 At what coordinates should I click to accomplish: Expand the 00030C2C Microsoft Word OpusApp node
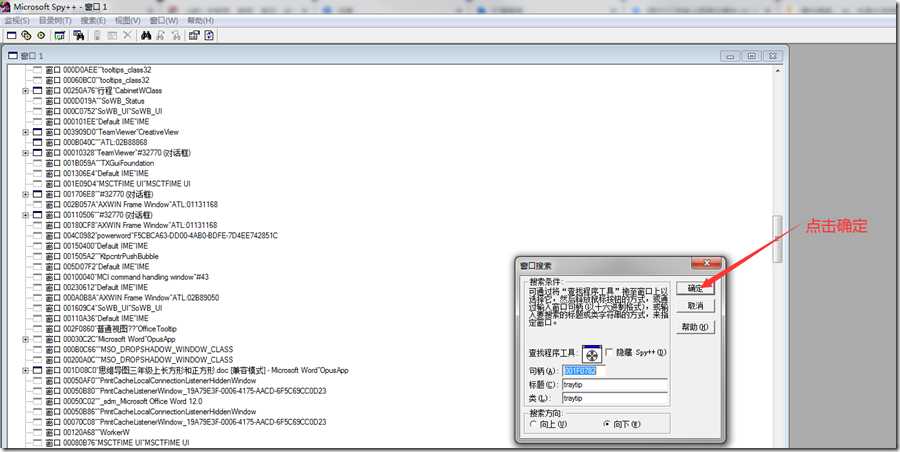coord(25,339)
